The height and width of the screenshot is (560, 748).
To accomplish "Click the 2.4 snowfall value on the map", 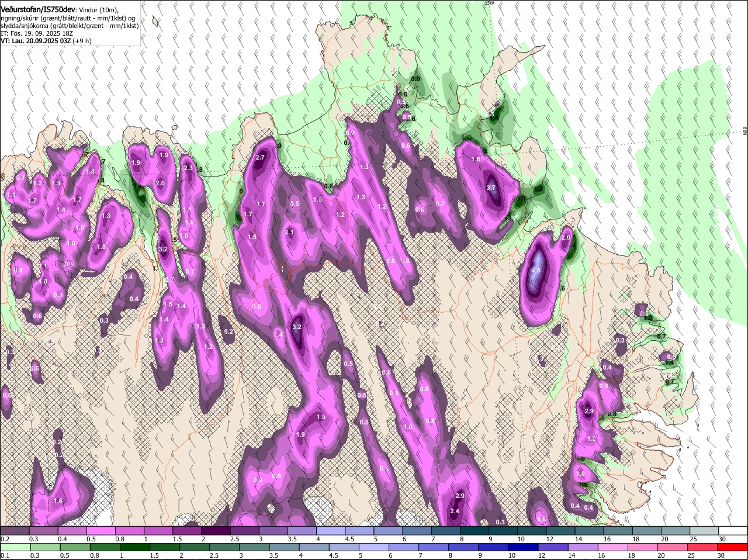I will [455, 511].
